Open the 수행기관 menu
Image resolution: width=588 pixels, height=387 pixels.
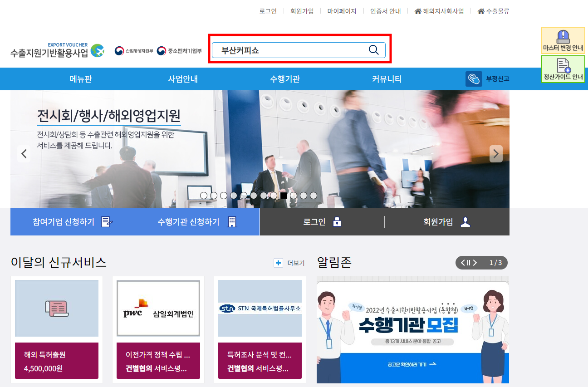[x=285, y=79]
